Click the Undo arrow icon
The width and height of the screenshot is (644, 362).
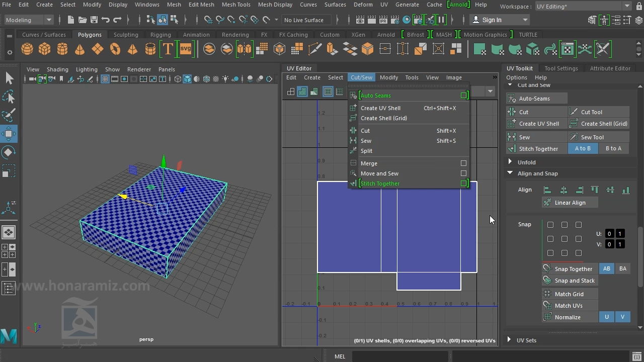tap(106, 20)
